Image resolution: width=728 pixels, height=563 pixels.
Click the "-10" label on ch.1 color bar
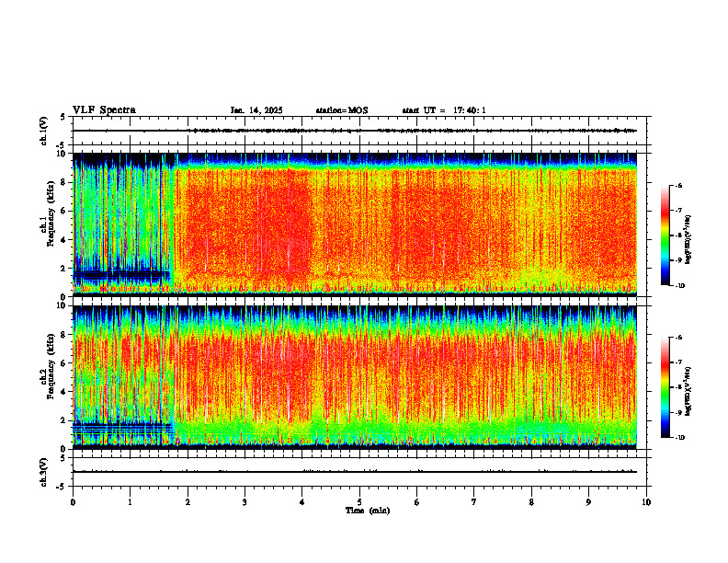679,285
